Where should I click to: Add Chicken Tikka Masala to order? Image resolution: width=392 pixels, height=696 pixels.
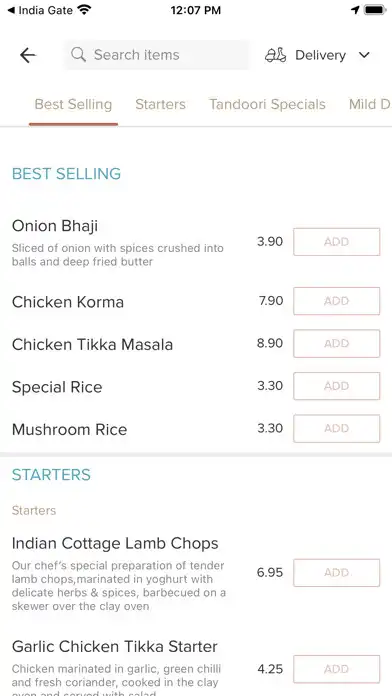337,344
